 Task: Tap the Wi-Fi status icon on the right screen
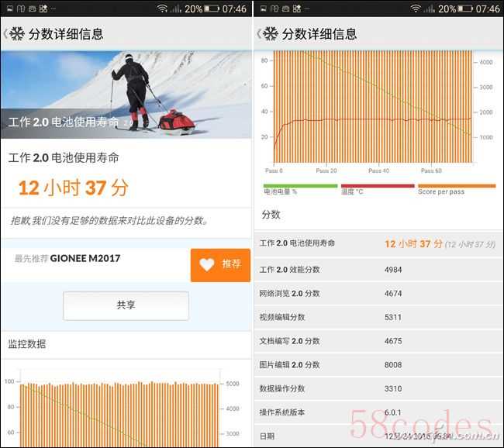416,9
